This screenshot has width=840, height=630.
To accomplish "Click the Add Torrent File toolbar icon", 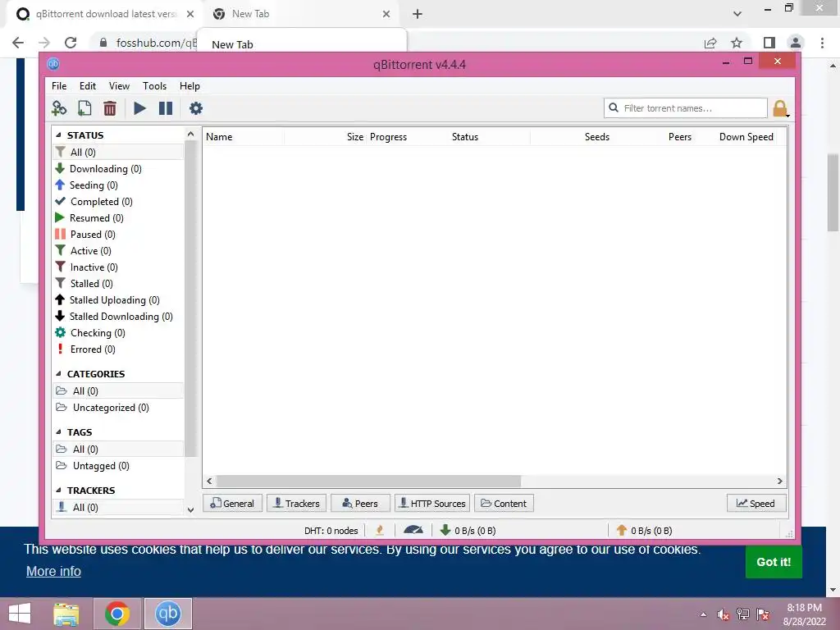I will click(x=84, y=108).
